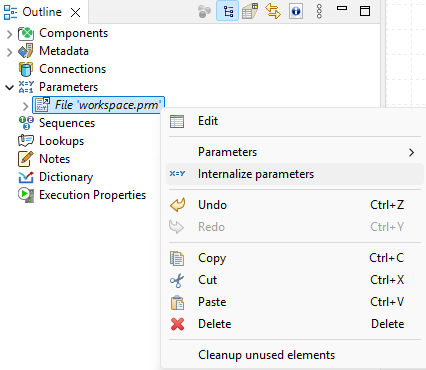Choose Cleanup unused elements
Screen dimensions: 426x370
[x=295, y=355]
